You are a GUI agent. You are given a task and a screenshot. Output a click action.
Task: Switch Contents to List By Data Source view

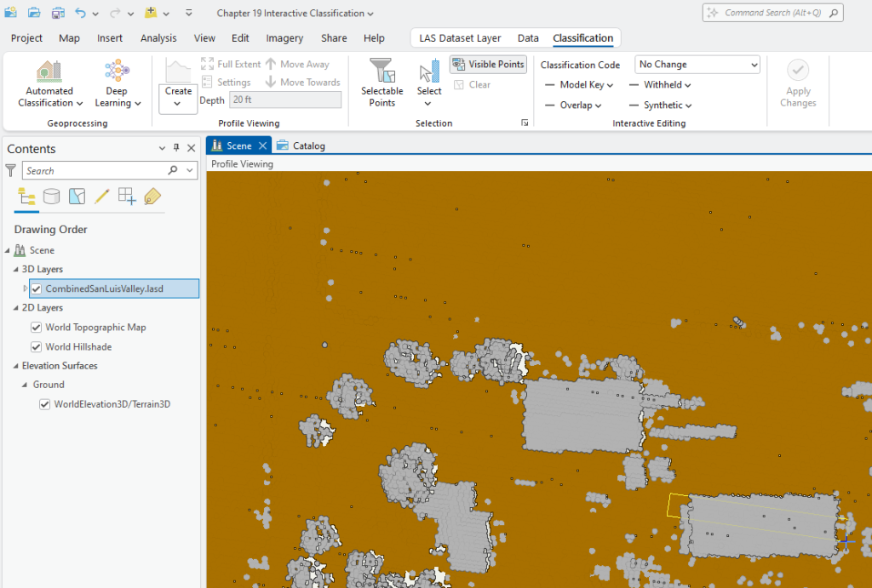coord(51,196)
